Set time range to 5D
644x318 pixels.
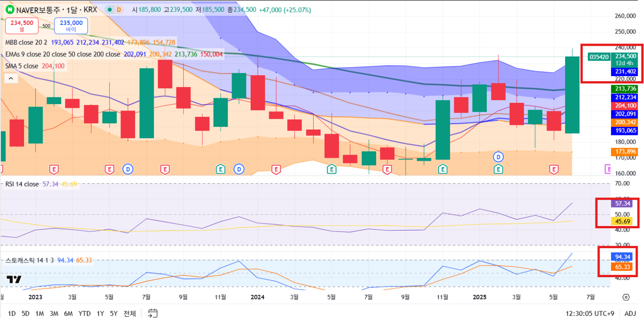pos(25,313)
